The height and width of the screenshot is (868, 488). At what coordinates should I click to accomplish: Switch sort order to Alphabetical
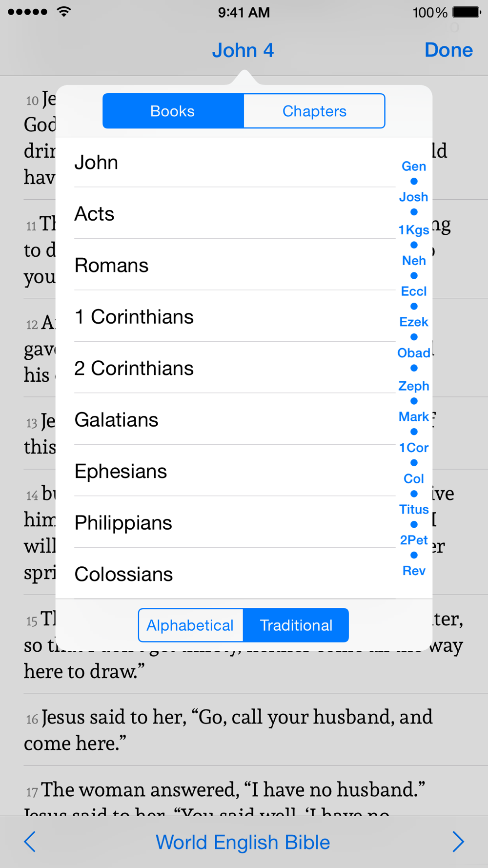(x=191, y=625)
